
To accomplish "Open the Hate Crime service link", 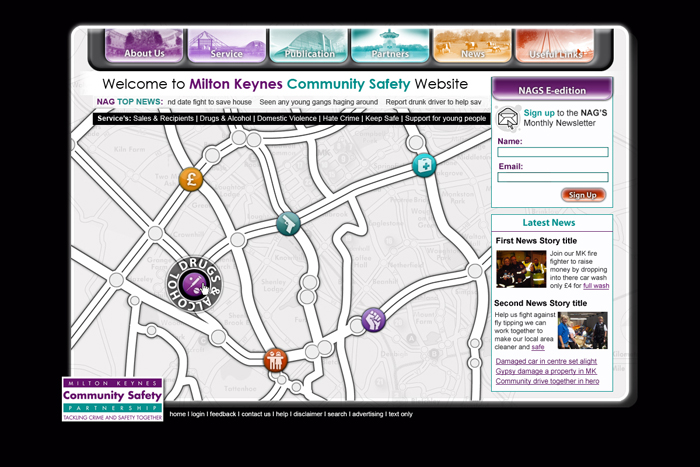I will pyautogui.click(x=341, y=119).
